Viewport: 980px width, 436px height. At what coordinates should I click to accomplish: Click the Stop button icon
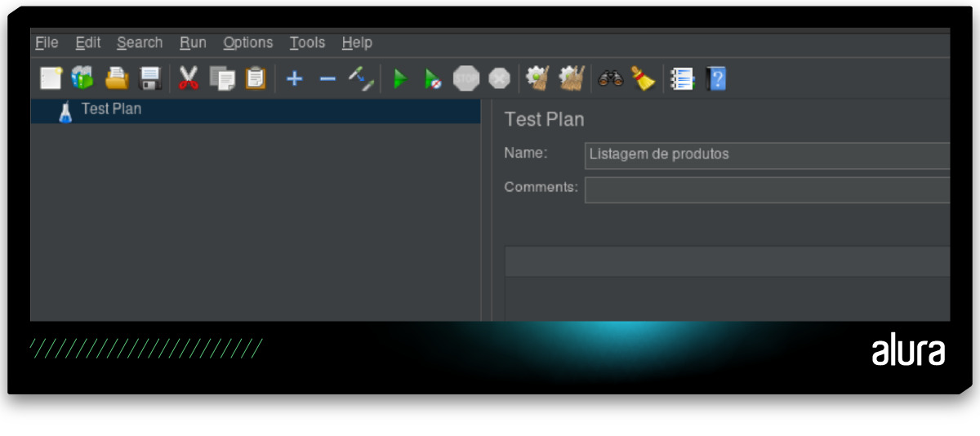[466, 78]
